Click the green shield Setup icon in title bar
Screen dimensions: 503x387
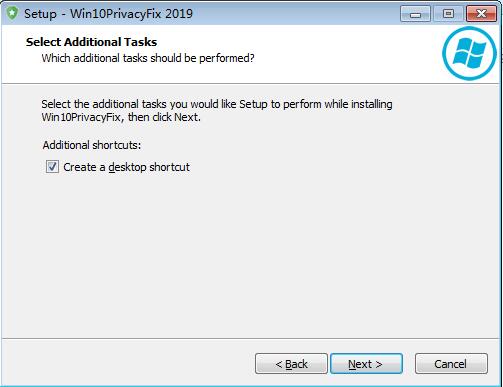(x=12, y=14)
